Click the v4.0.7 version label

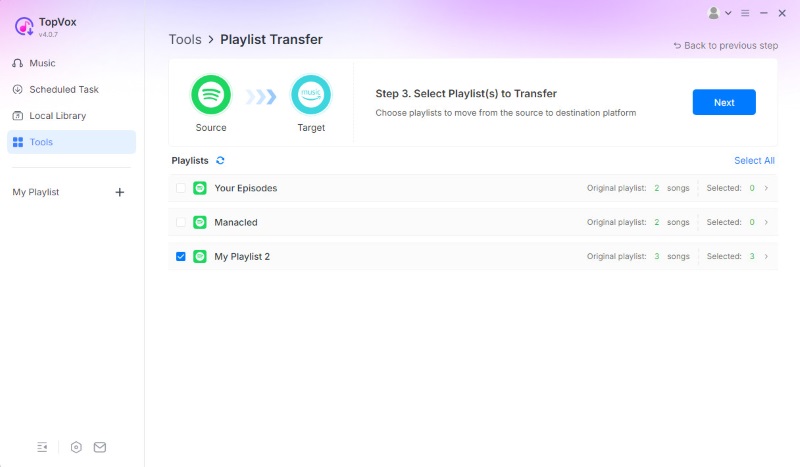point(48,35)
